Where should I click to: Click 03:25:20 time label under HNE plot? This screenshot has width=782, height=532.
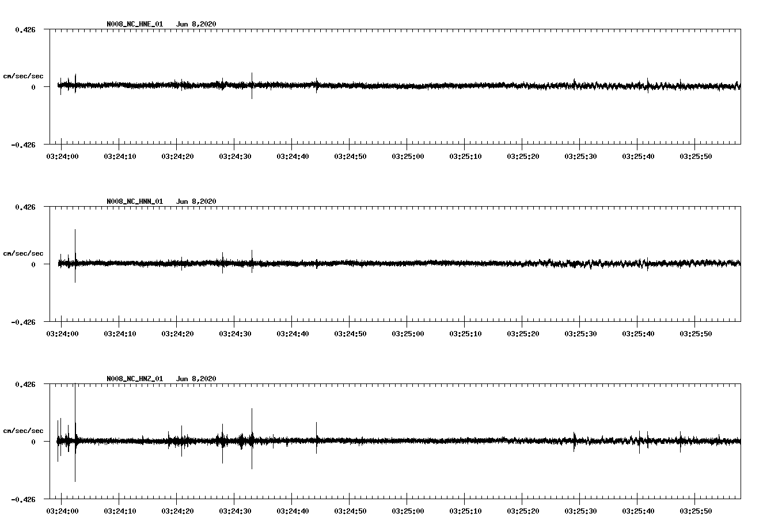coord(522,157)
